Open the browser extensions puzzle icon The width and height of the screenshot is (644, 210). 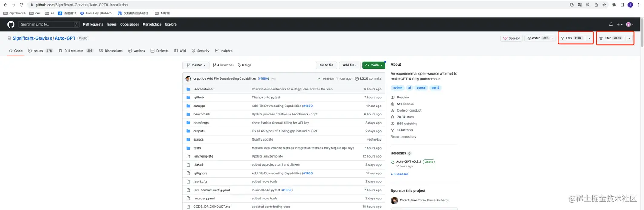614,5
